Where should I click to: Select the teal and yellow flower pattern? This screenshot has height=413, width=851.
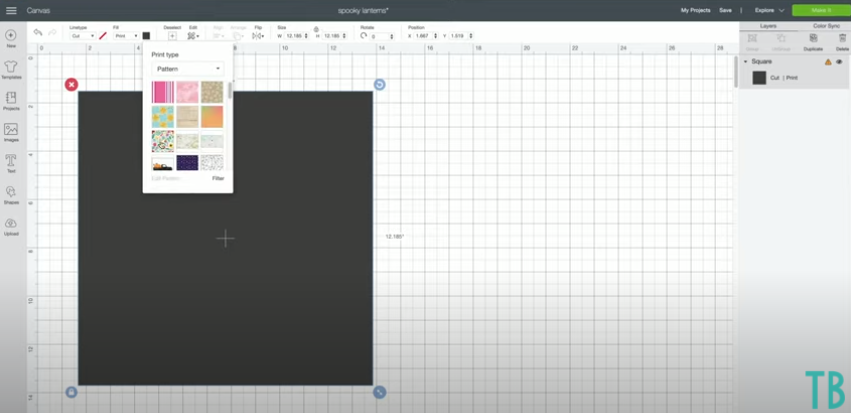pyautogui.click(x=163, y=117)
